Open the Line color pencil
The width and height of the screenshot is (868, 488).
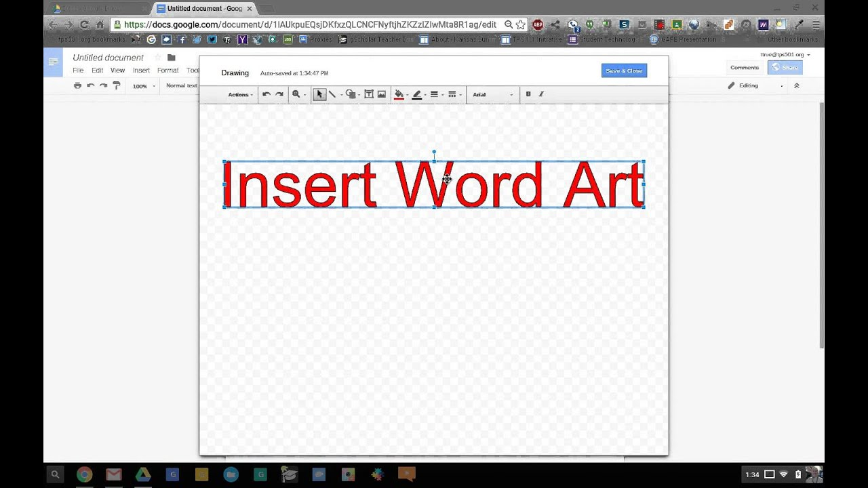(416, 94)
